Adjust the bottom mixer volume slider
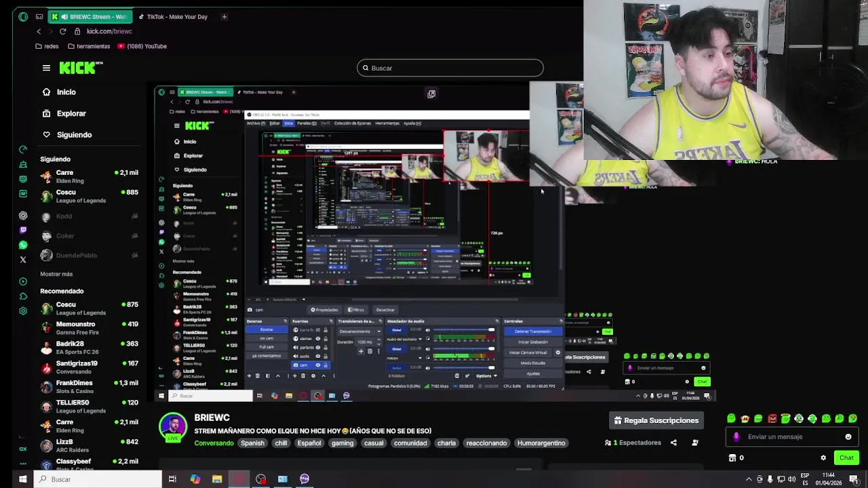 464,368
